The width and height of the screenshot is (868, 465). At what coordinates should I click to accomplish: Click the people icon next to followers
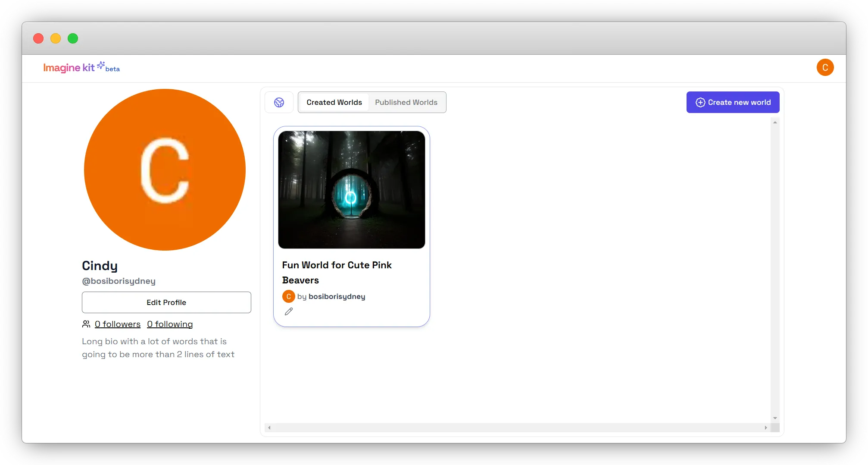(86, 324)
